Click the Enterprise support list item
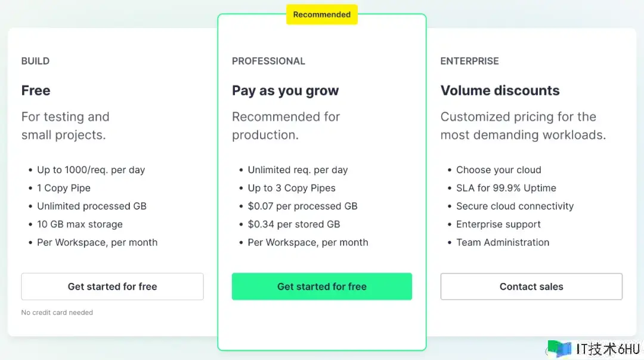644x360 pixels. coord(498,224)
